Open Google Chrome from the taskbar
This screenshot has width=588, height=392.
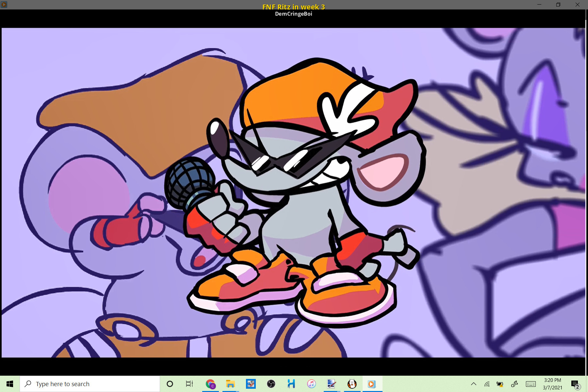(210, 384)
